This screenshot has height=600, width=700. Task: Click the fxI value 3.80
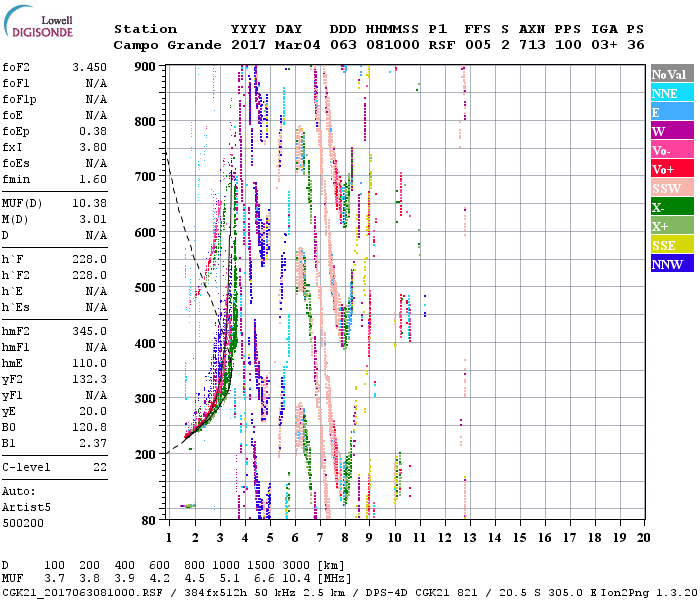point(93,147)
